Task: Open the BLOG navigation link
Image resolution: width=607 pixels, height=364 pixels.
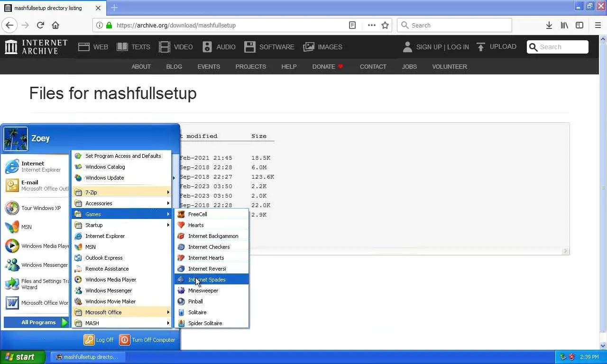Action: [174, 67]
